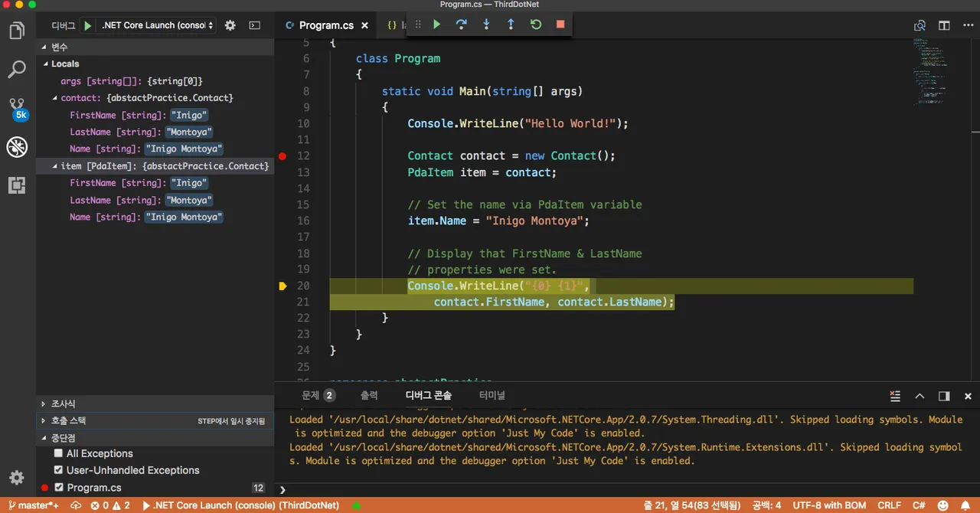Maximize the panel with the up chevron

click(x=920, y=396)
